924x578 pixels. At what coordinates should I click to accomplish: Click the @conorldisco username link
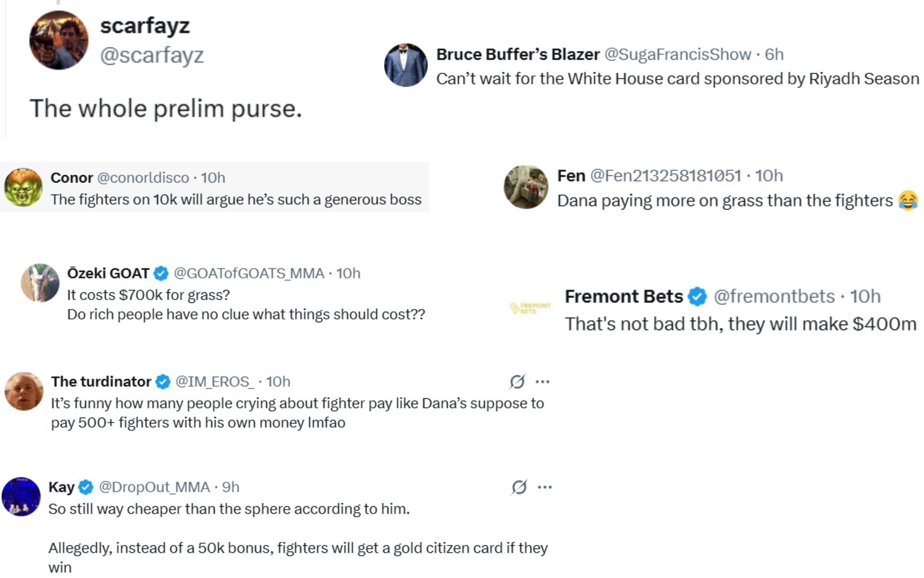143,178
